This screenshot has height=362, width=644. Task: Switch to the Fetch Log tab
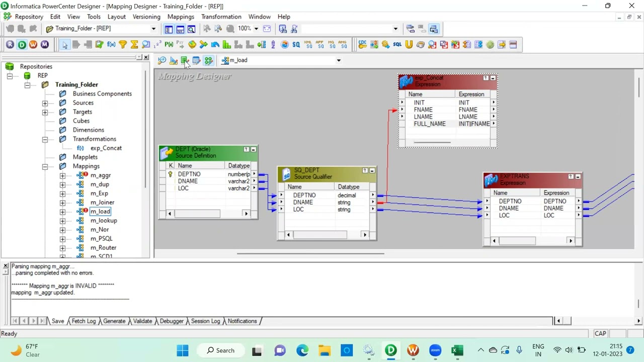(x=84, y=321)
